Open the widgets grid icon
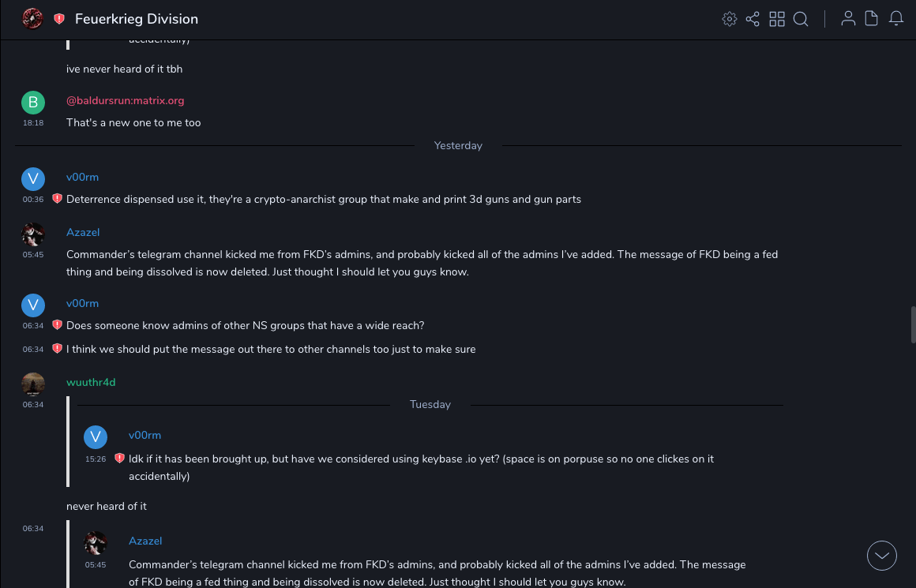This screenshot has width=916, height=588. point(777,19)
